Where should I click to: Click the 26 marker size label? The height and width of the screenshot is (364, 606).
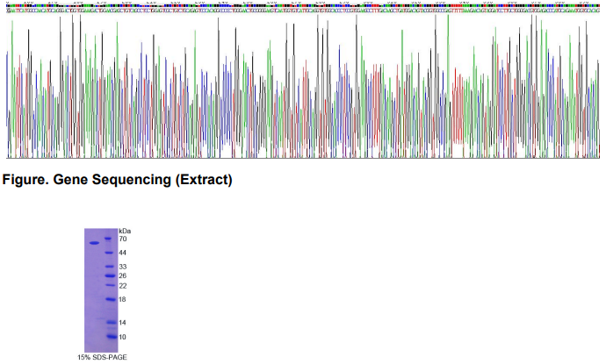coord(123,276)
